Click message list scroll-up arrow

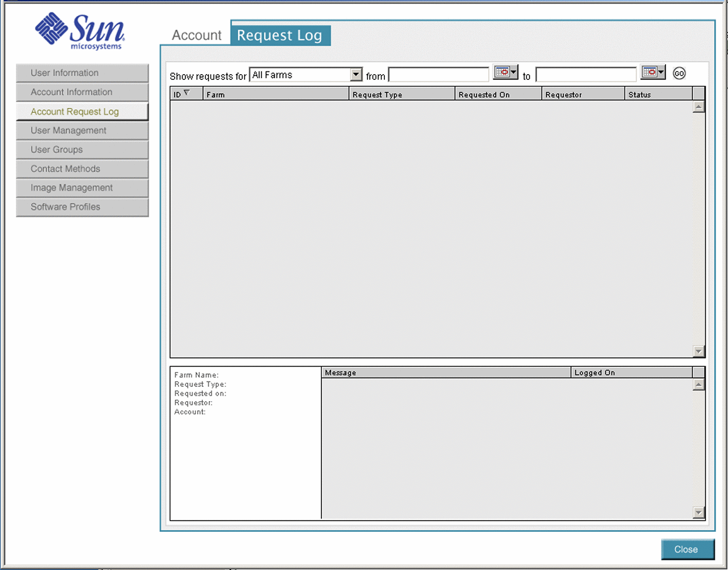tap(699, 385)
